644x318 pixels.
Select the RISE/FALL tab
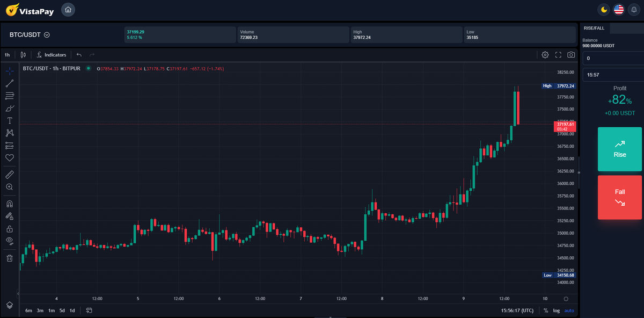594,28
